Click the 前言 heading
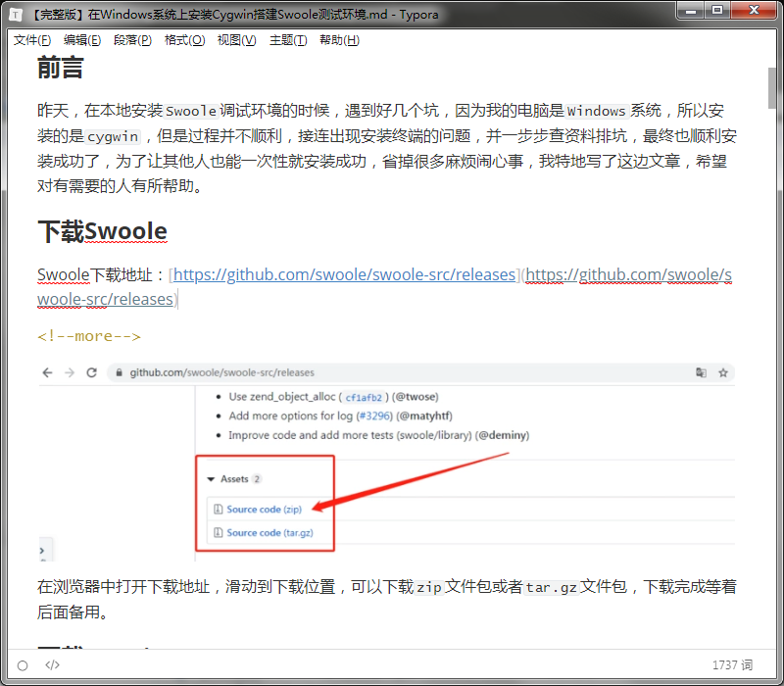Viewport: 784px width, 686px height. 60,68
